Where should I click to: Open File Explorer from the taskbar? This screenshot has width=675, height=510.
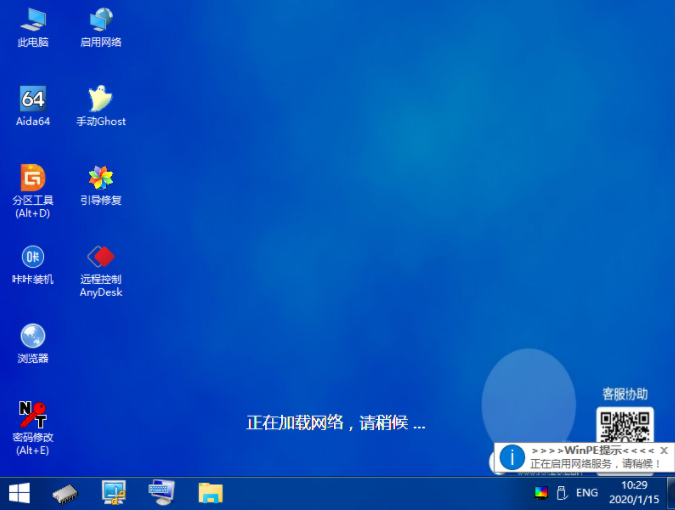[210, 492]
